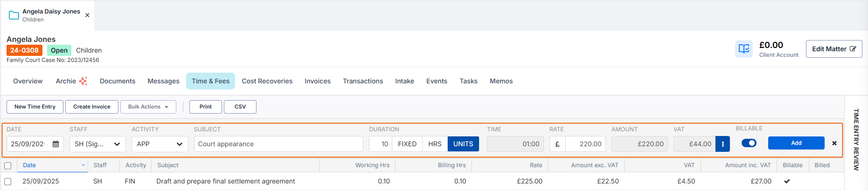The height and width of the screenshot is (190, 868).
Task: Click the client account ledger icon
Action: click(744, 49)
